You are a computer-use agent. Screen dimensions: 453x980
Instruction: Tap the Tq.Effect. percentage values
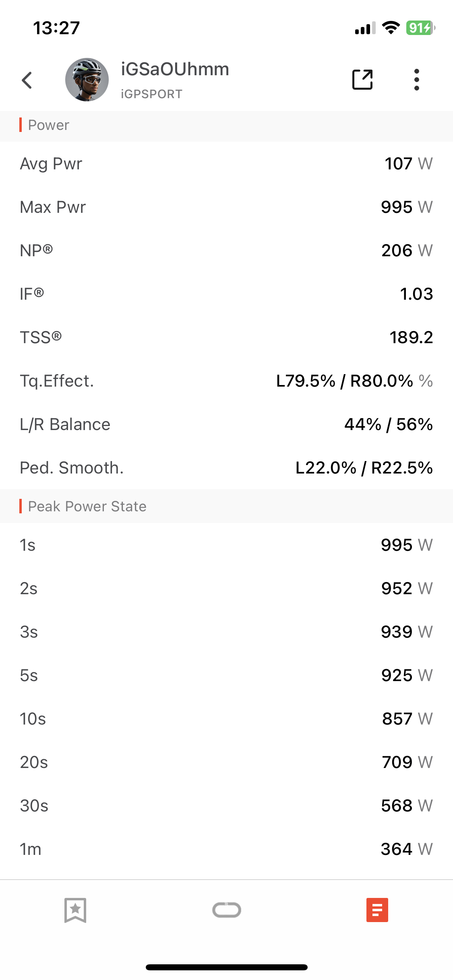point(354,381)
